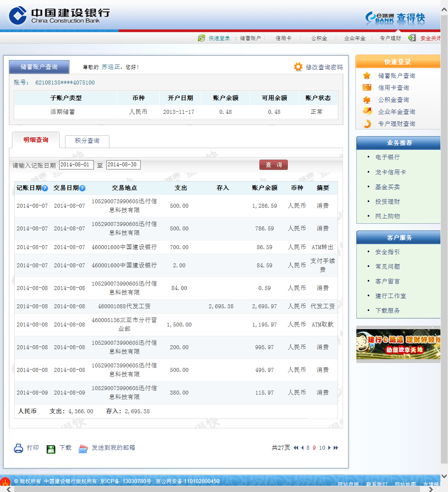This screenshot has height=492, width=448.
Task: Click the 快速登录 link in top bar
Action: click(x=219, y=38)
